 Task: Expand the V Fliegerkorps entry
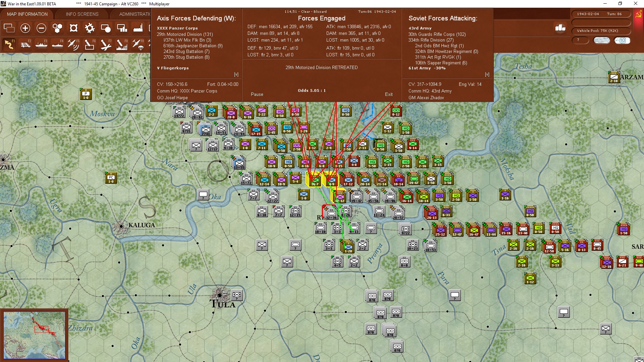click(173, 68)
